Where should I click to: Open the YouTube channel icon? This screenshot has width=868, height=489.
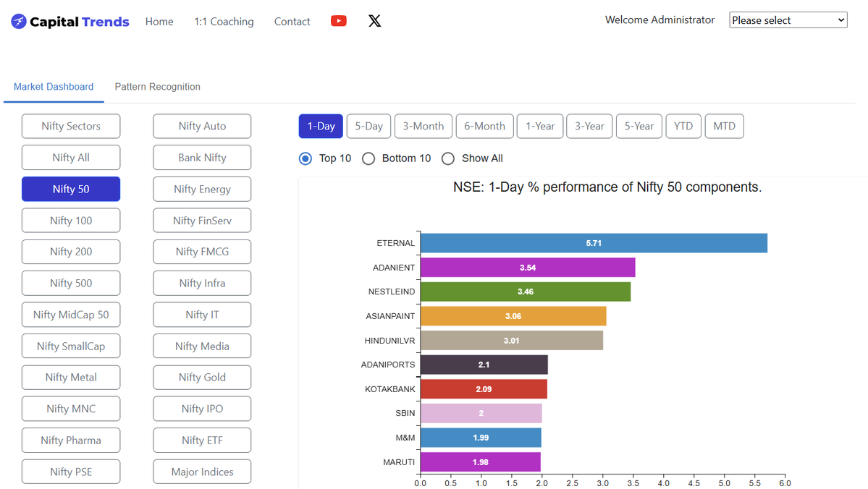pos(339,21)
